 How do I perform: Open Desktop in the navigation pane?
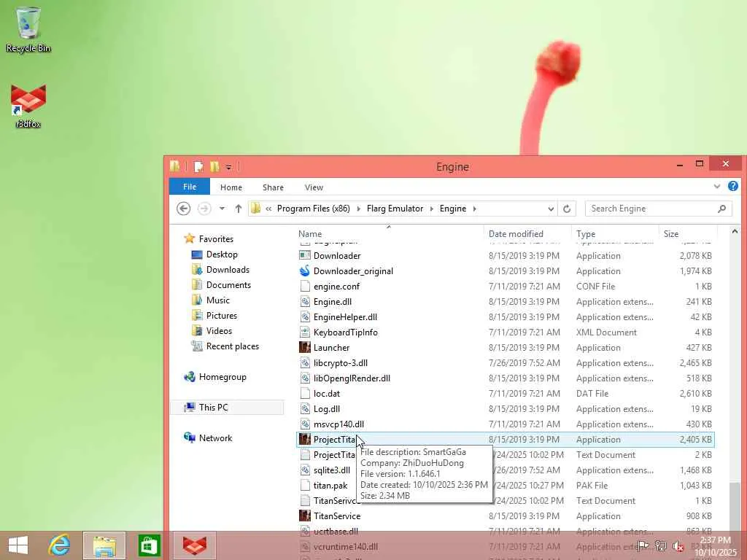(x=222, y=254)
